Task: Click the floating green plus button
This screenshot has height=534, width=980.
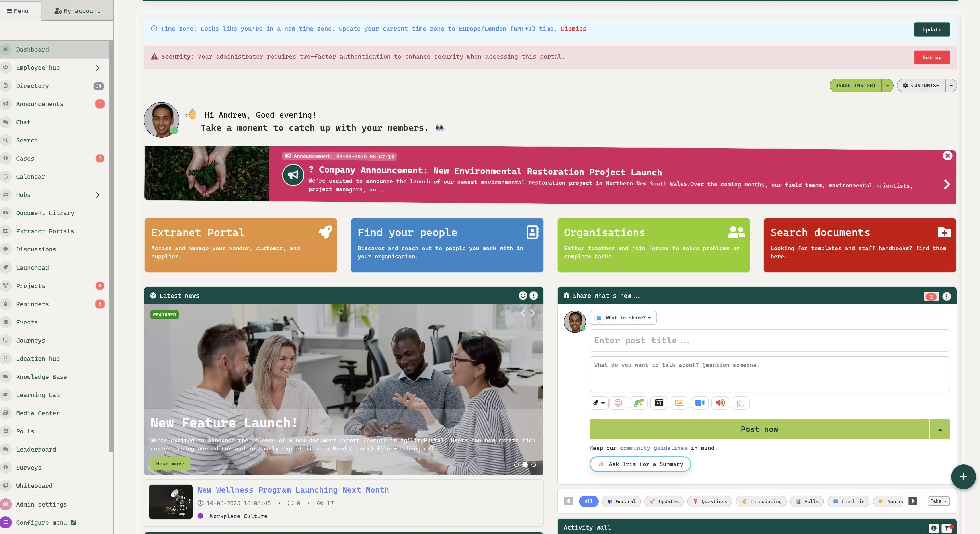Action: [x=963, y=476]
